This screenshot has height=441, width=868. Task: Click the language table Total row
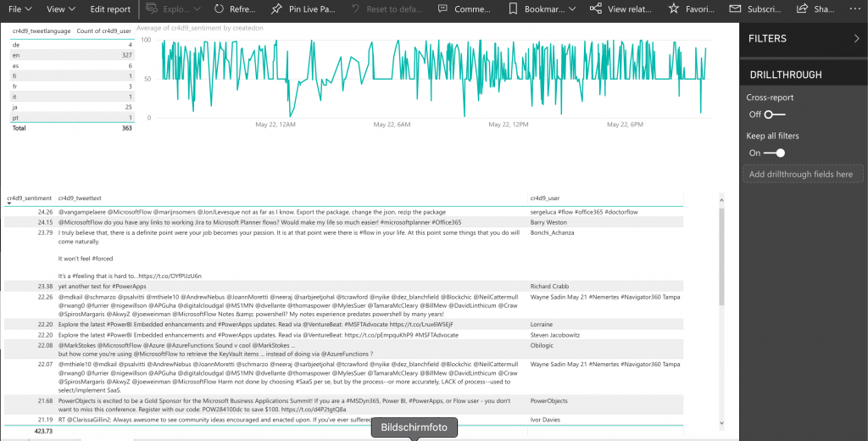pyautogui.click(x=72, y=128)
